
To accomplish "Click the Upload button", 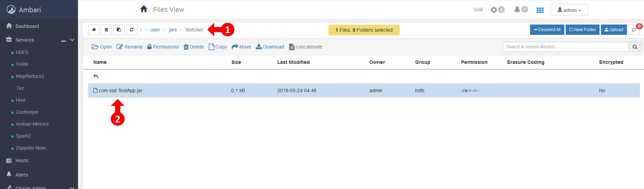I will point(614,30).
